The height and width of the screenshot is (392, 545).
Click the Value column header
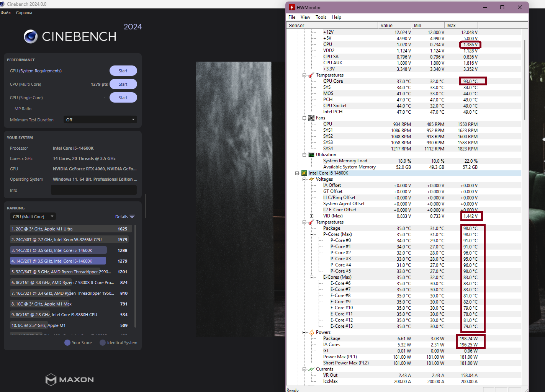(394, 25)
